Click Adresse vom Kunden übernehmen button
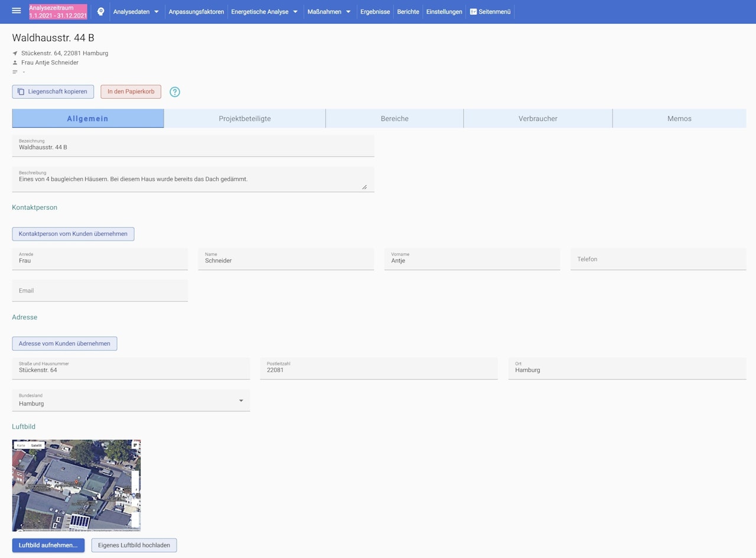Viewport: 756px width, 558px height. 64,343
